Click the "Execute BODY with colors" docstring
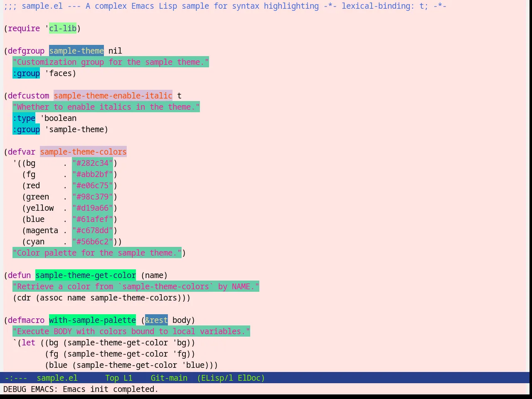This screenshot has width=532, height=399. [131, 331]
